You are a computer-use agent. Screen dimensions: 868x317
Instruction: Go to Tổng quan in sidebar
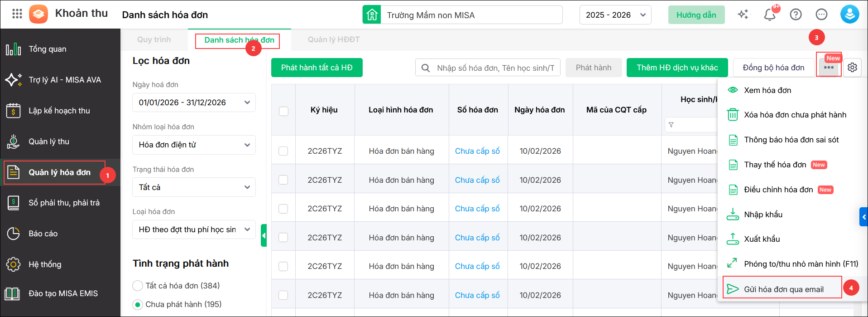click(x=60, y=49)
